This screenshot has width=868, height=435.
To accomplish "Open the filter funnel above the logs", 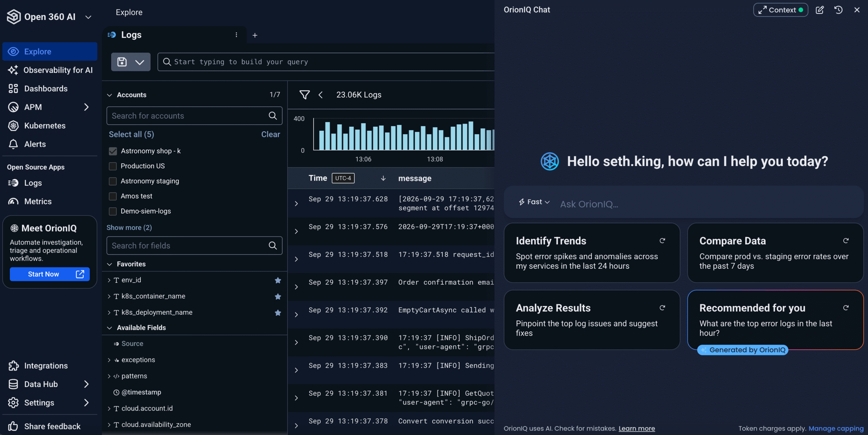I will [x=304, y=95].
